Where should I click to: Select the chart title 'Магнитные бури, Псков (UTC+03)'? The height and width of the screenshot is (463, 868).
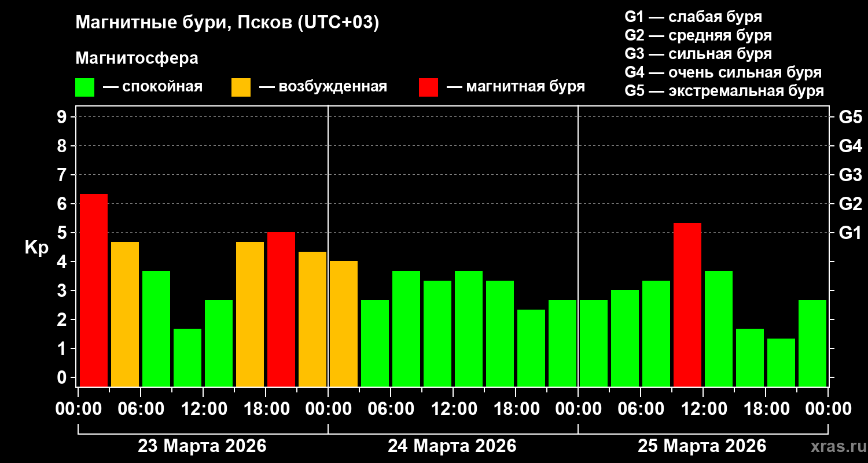point(227,23)
